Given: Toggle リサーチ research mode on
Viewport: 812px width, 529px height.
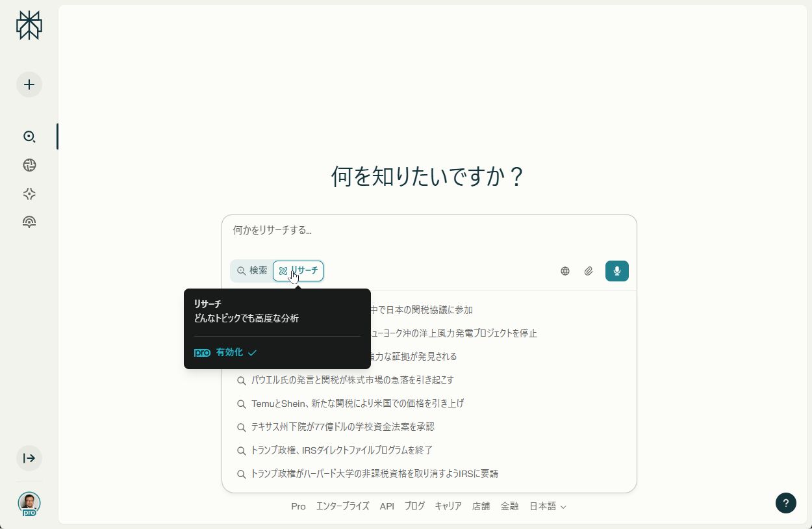Looking at the screenshot, I should point(298,271).
